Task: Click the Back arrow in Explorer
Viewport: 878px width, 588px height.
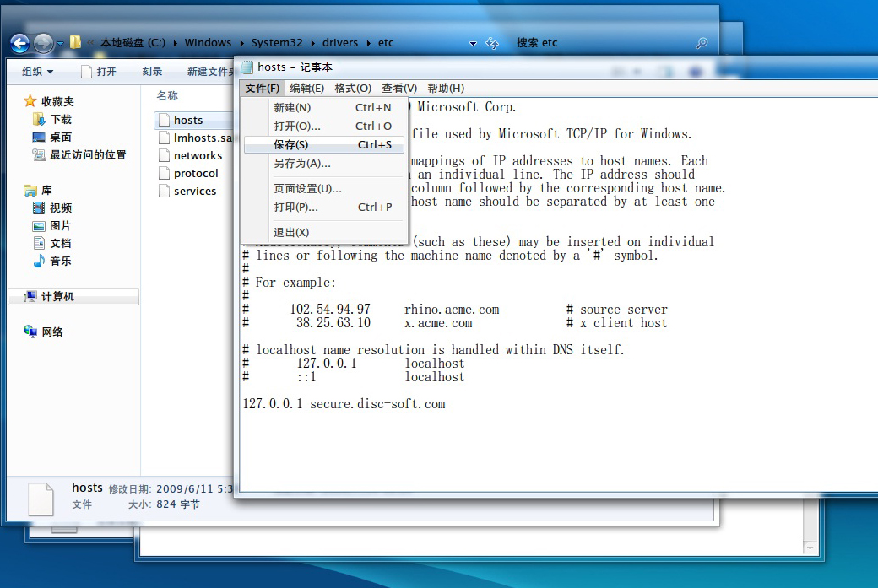Action: [19, 43]
